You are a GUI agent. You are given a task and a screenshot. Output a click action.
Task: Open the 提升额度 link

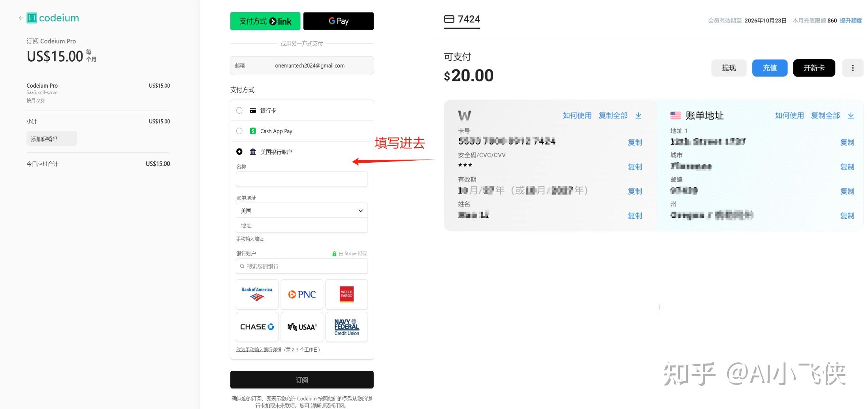850,20
